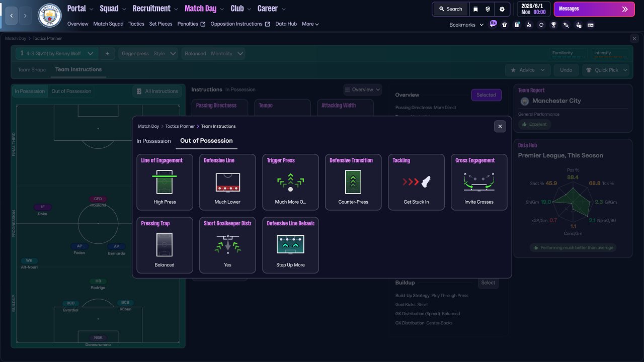Switch to the Team Shape tab
This screenshot has width=644, height=362.
coord(32,70)
